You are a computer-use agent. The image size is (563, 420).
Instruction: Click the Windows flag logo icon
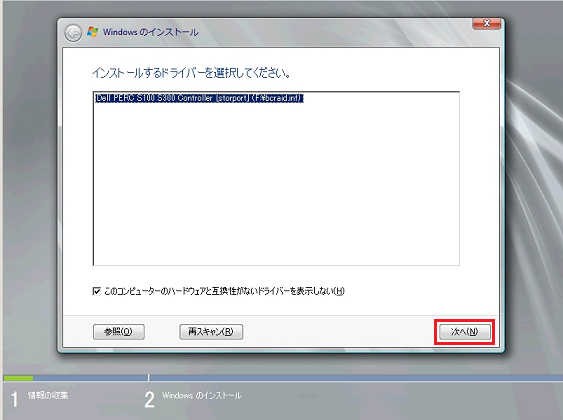[93, 32]
